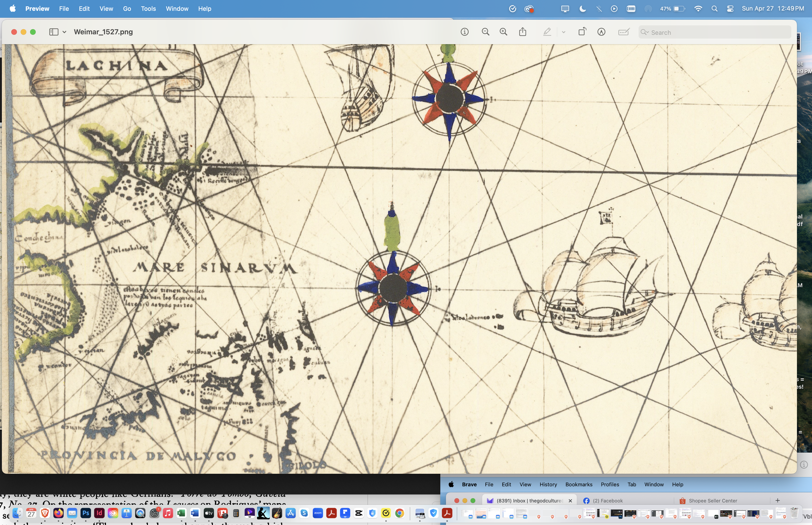Open the Help menu in Preview
Screen dimensions: 812x525
click(x=205, y=8)
